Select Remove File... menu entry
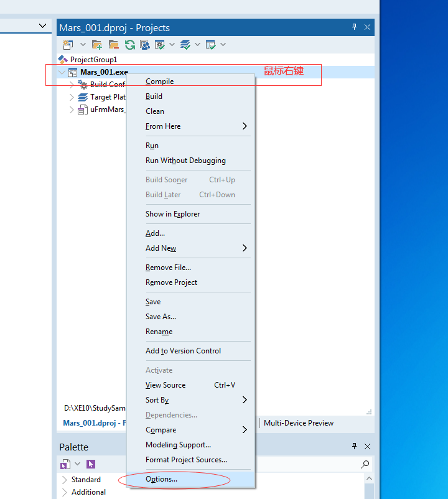This screenshot has height=499, width=448. 191,268
